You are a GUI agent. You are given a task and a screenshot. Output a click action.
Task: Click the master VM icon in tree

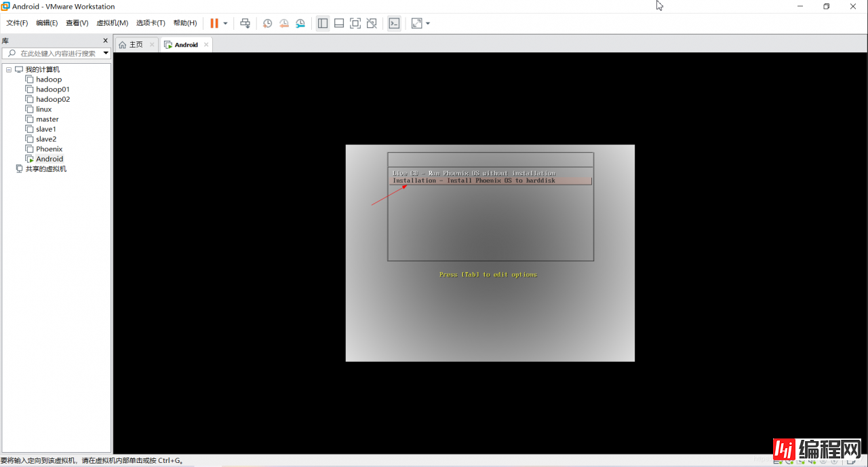click(x=29, y=119)
